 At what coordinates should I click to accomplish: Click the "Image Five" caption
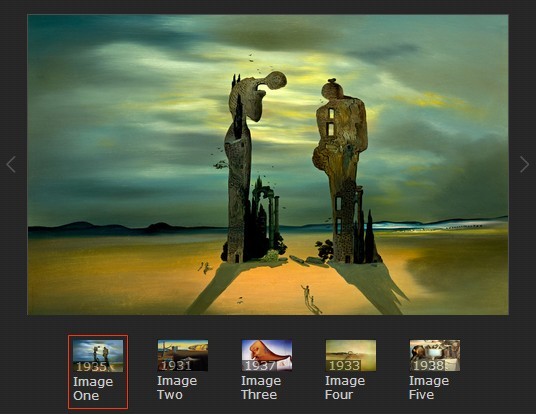[x=429, y=388]
